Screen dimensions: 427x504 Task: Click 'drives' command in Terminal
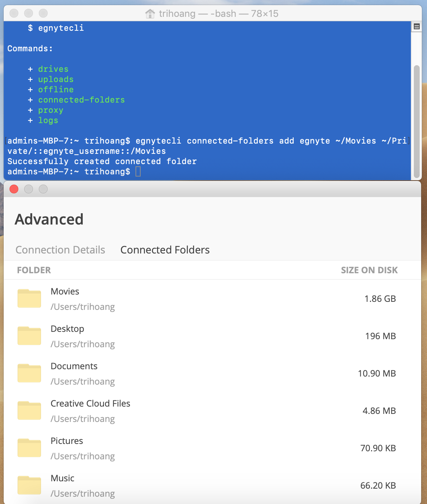pos(53,69)
